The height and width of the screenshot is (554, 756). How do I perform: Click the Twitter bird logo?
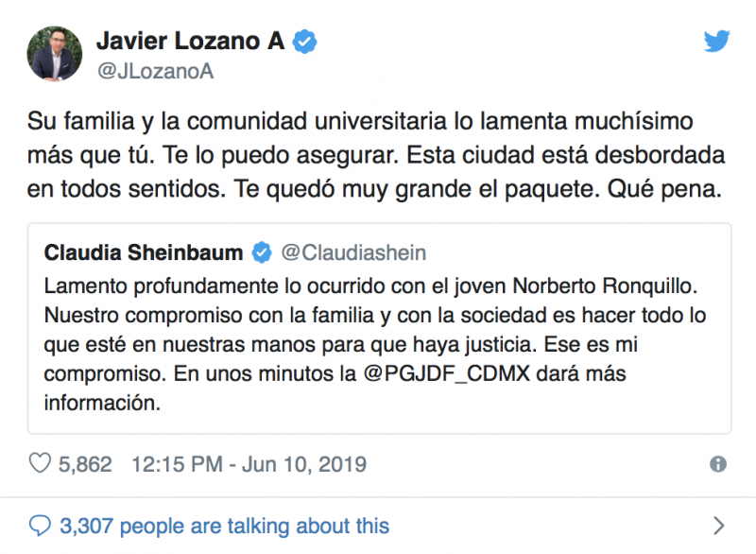pos(717,41)
